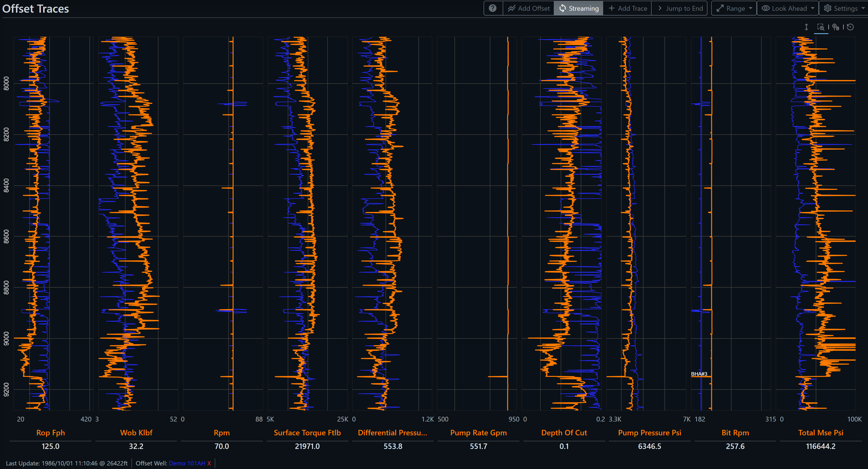
Task: Click the Pump Pressure Psi trace label
Action: pyautogui.click(x=650, y=432)
